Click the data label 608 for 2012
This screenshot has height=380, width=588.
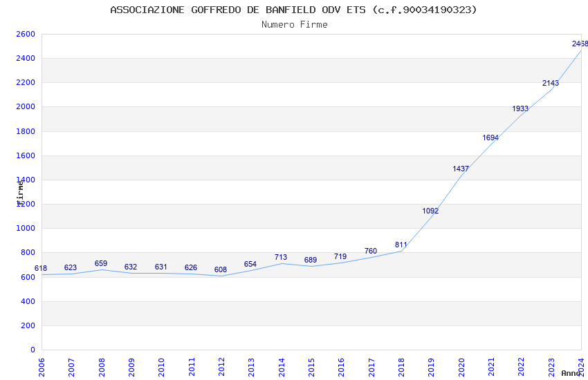(221, 269)
